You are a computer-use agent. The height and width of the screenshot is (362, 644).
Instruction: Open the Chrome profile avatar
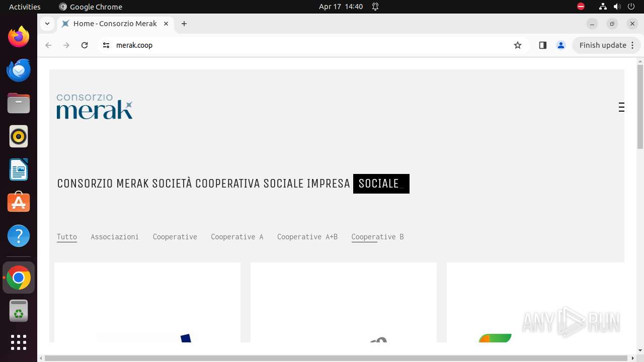point(561,45)
